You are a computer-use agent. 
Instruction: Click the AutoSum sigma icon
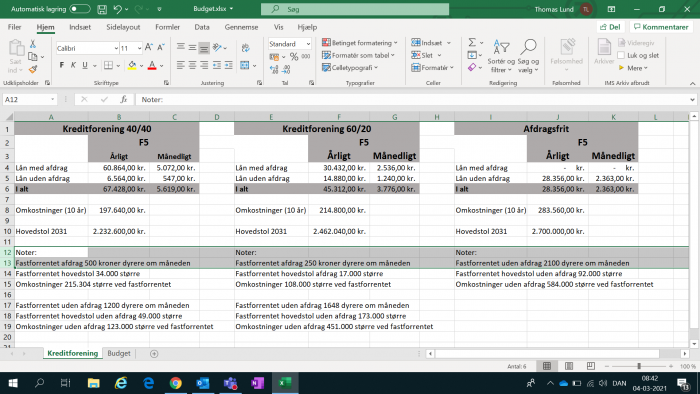pos(472,42)
